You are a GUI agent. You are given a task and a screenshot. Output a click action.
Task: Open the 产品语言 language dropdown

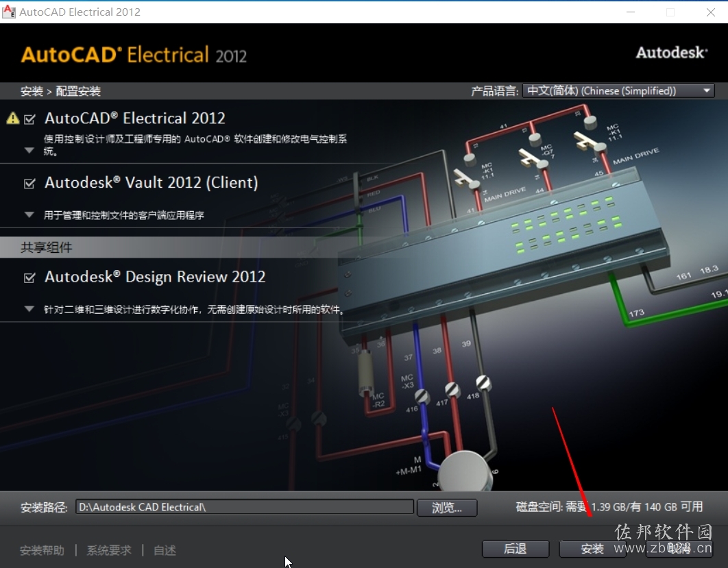pos(618,90)
